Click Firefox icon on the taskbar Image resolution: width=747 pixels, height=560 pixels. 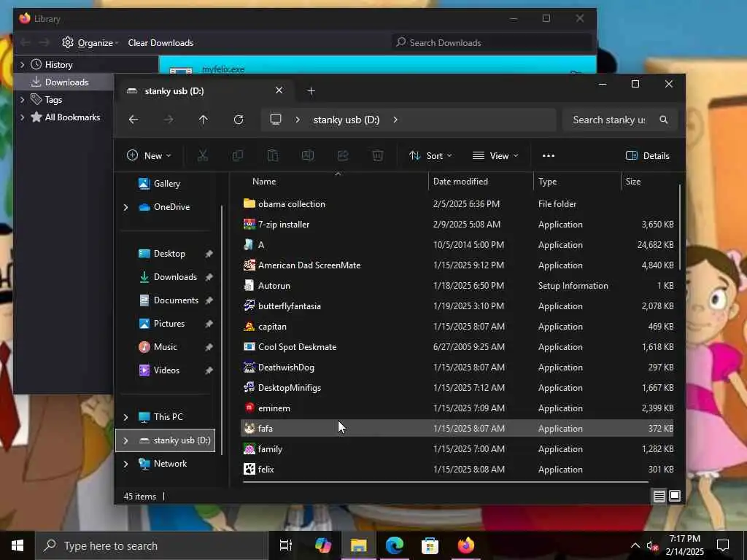coord(466,545)
